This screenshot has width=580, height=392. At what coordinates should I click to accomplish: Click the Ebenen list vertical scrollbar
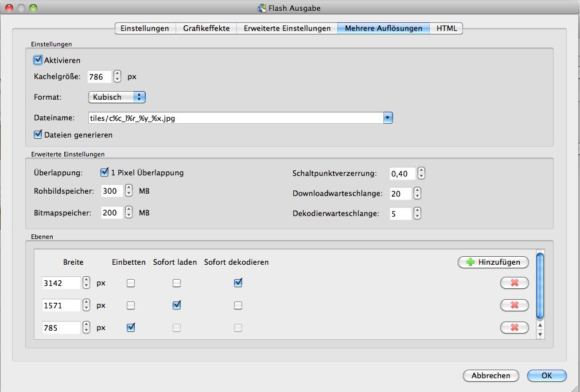tap(539, 287)
